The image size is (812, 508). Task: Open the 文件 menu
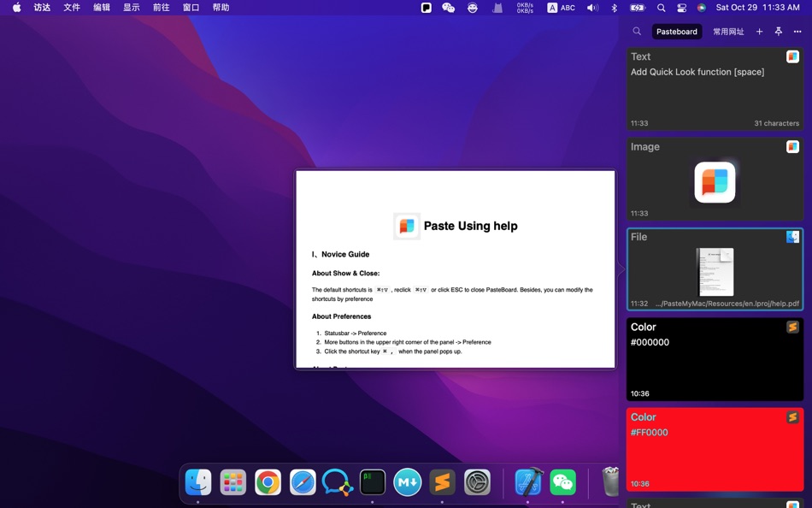(72, 7)
